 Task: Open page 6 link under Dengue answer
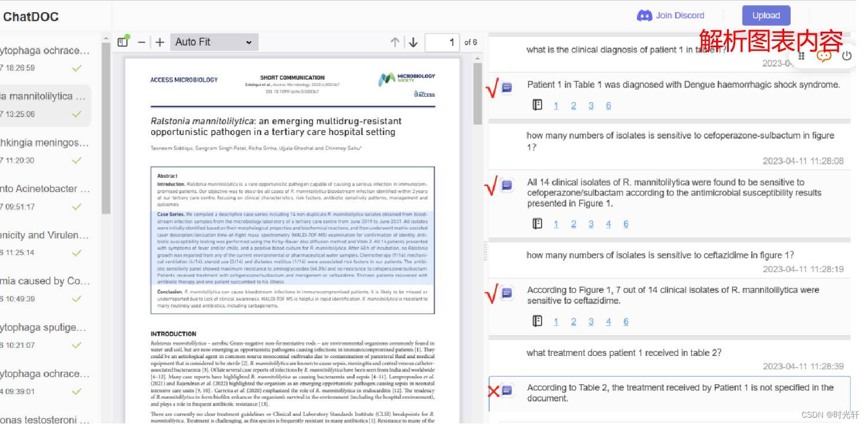(609, 106)
